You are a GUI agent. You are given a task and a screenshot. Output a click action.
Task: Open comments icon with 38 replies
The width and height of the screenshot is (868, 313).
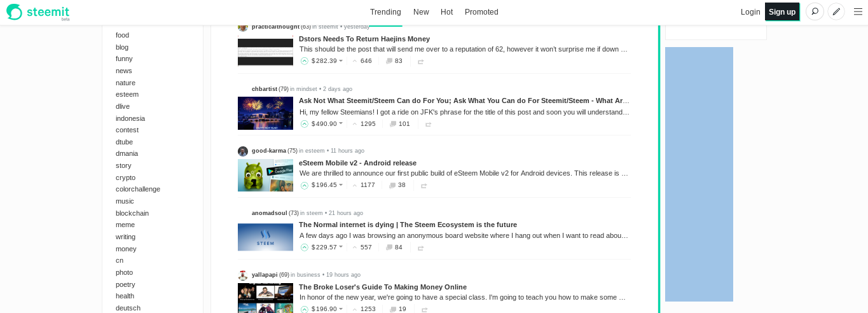pyautogui.click(x=392, y=185)
